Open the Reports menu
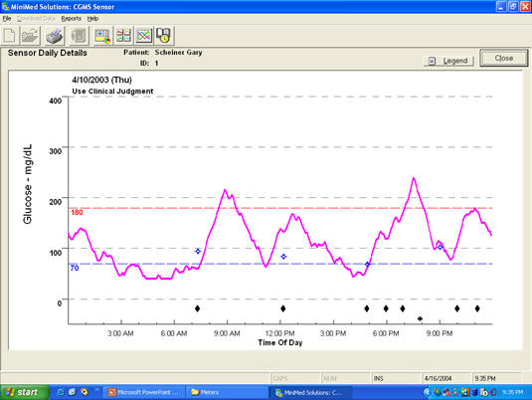Viewport: 532px width, 400px height. (x=71, y=18)
